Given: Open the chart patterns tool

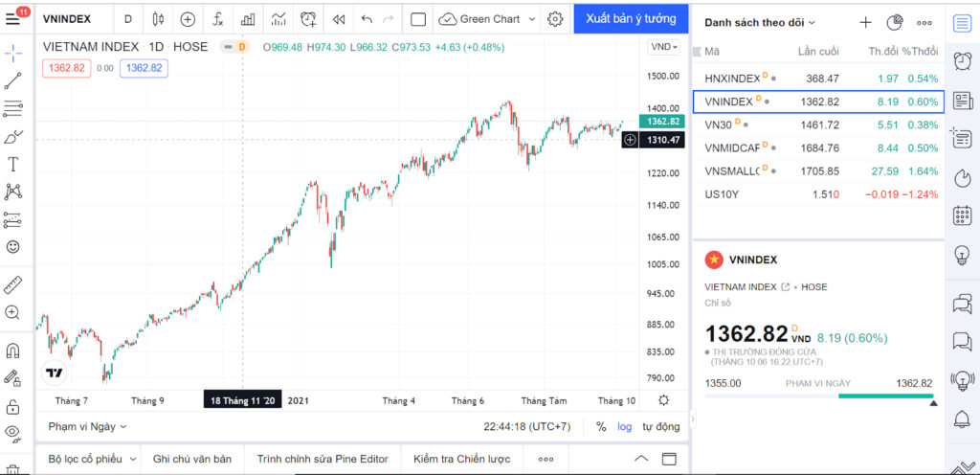Looking at the screenshot, I should [x=13, y=192].
